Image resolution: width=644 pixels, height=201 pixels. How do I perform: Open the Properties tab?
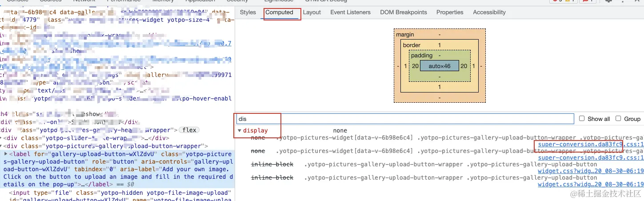(x=450, y=12)
